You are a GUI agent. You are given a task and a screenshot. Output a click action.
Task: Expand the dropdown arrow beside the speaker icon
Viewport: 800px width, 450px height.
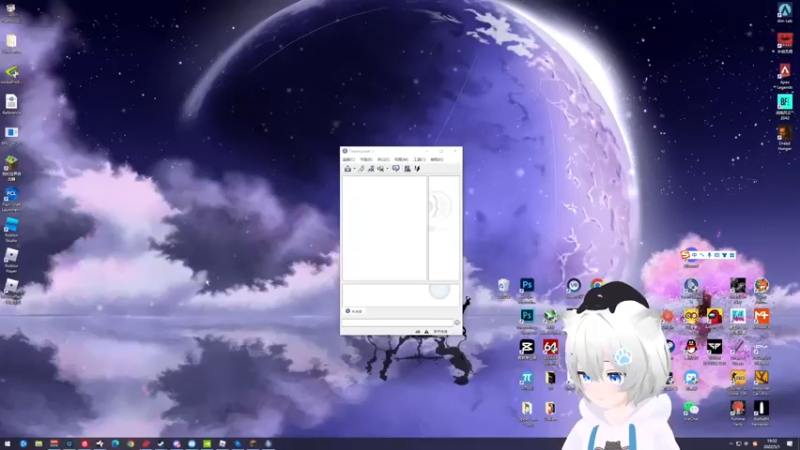387,169
